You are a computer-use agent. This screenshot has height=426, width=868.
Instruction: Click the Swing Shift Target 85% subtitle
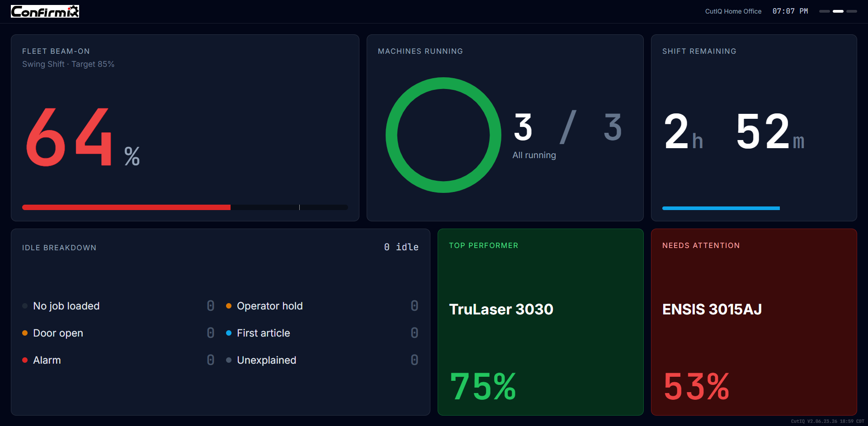tap(68, 64)
